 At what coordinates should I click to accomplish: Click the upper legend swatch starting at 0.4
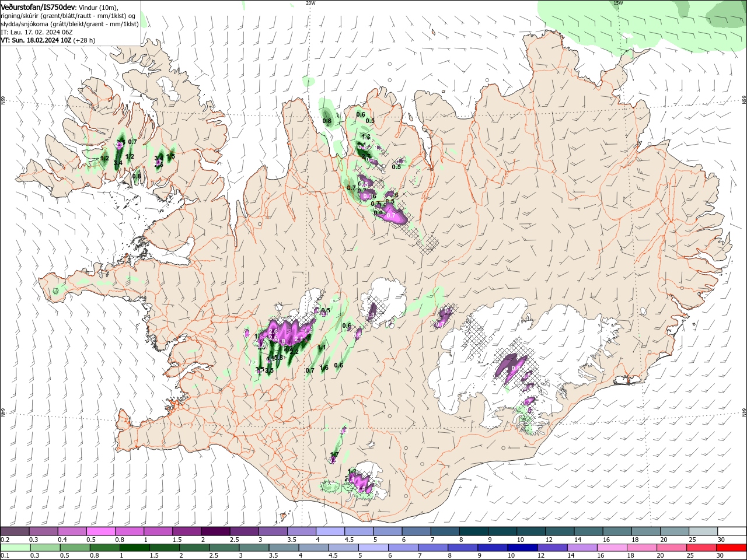click(x=72, y=531)
